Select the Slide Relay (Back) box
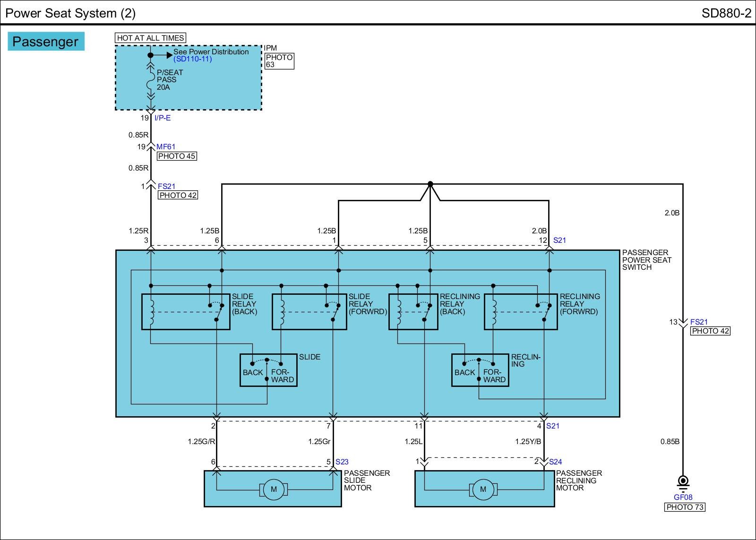The image size is (756, 540). coord(186,312)
